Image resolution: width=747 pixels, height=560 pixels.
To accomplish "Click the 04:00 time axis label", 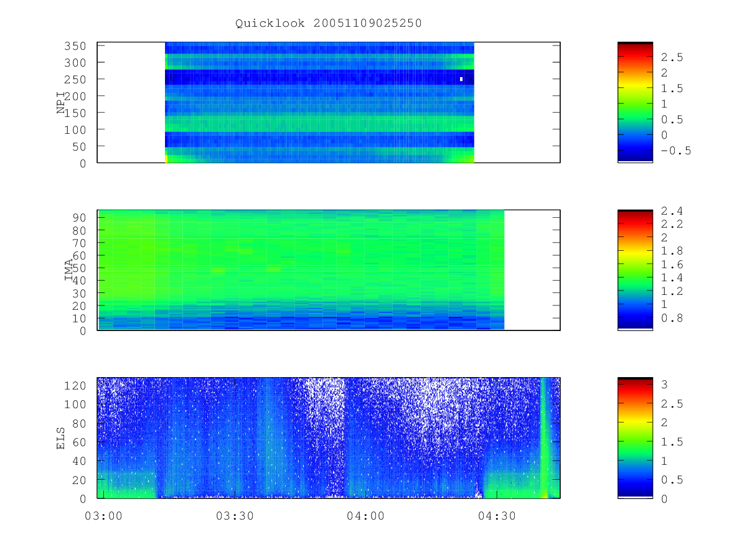I will (365, 515).
